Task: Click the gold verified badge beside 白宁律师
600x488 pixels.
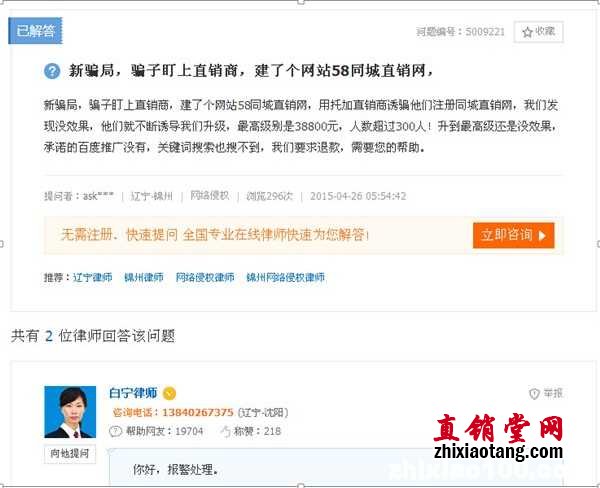Action: click(170, 393)
